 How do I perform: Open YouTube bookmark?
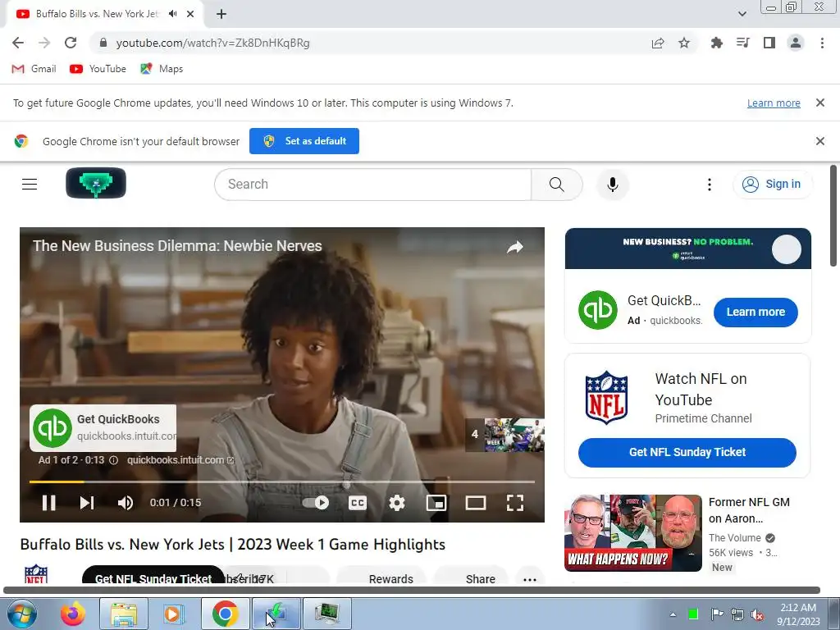tap(98, 69)
